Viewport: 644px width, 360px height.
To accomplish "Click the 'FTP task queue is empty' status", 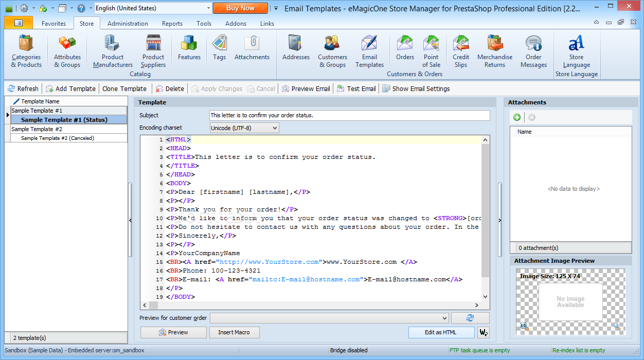I will tap(479, 350).
